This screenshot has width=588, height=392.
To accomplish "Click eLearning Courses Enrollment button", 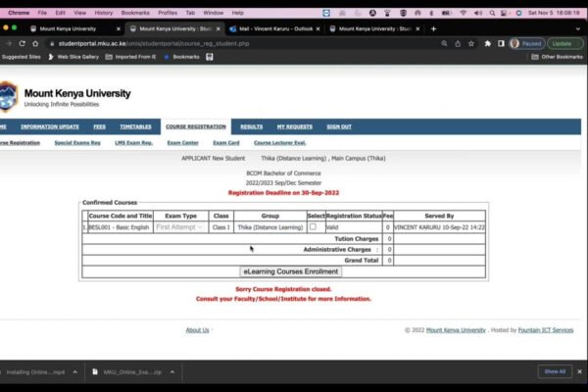I will point(291,271).
